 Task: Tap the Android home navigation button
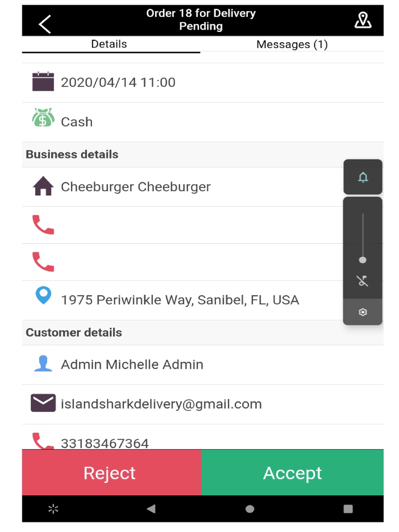click(x=250, y=509)
